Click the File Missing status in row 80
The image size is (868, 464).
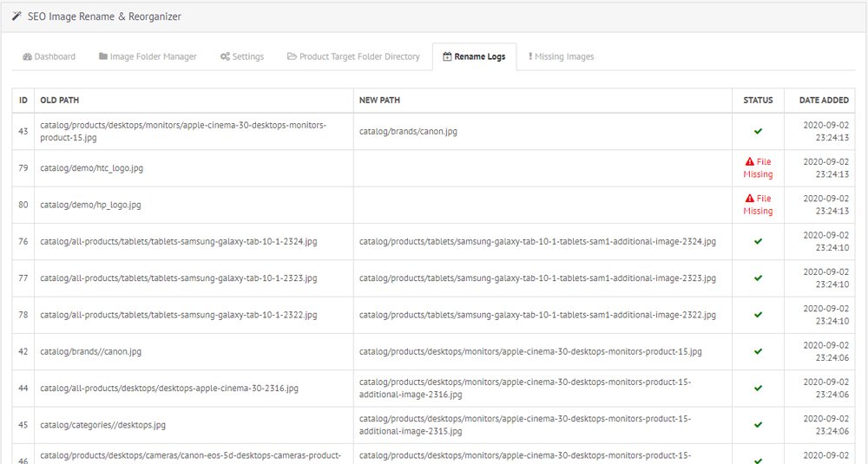click(x=758, y=205)
